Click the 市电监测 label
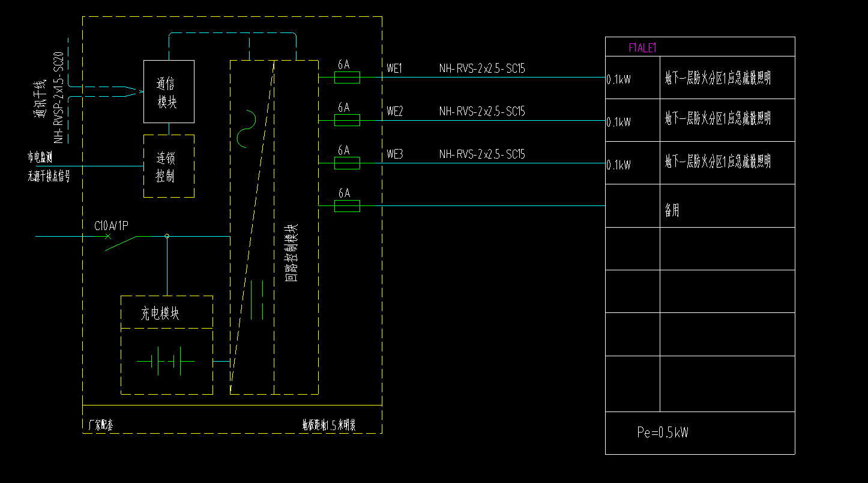 tap(40, 157)
